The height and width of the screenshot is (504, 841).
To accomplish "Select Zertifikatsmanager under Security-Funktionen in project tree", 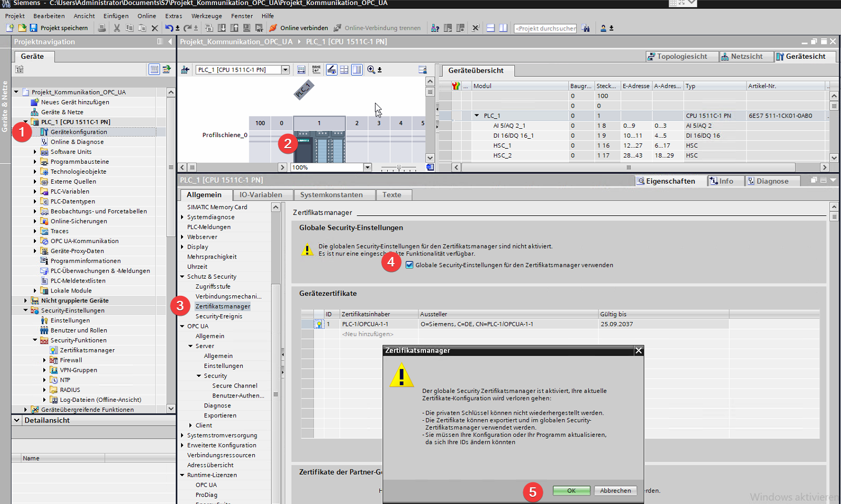I will click(x=87, y=350).
